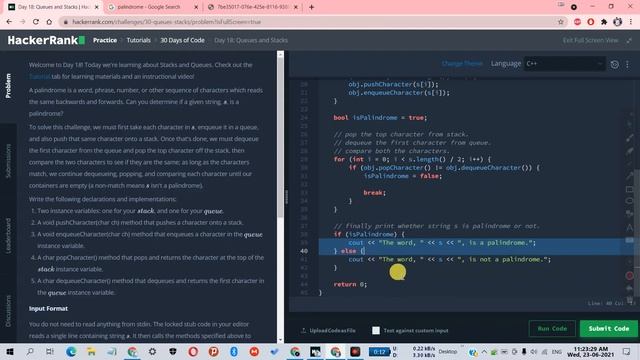
Task: Bookmark this page with the star icon
Action: pyautogui.click(x=560, y=22)
